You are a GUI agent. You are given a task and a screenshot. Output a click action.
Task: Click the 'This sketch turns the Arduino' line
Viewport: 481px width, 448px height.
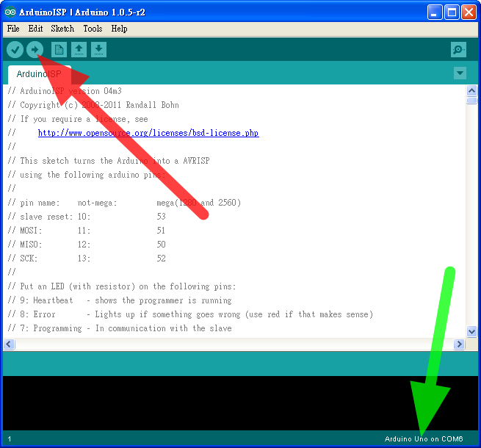109,161
